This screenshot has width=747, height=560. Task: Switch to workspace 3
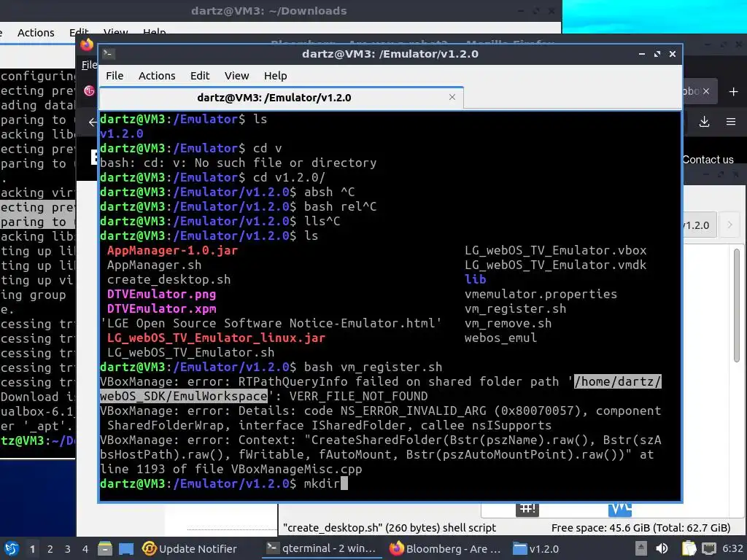click(x=68, y=549)
